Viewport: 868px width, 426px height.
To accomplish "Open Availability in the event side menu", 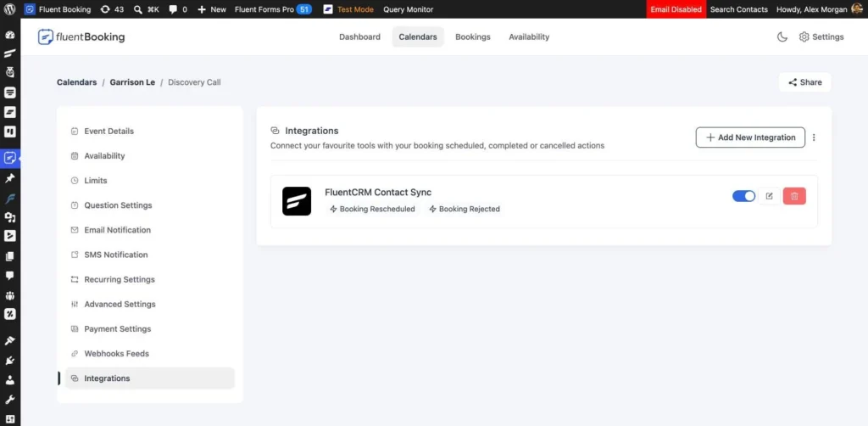I will coord(150,155).
